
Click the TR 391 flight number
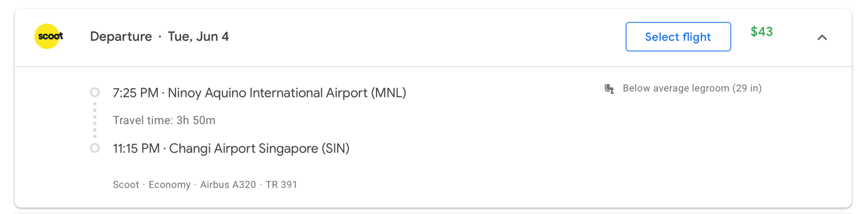(x=281, y=184)
